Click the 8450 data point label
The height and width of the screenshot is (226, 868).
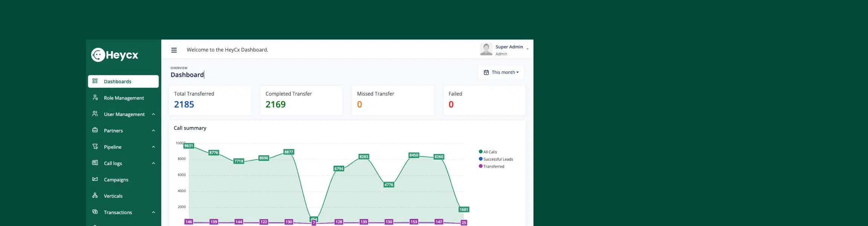(414, 155)
